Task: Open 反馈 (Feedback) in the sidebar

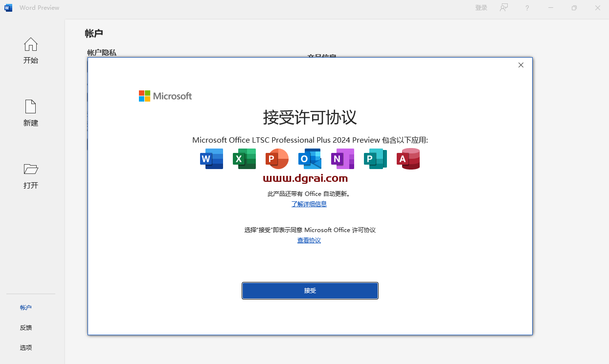Action: [x=26, y=328]
